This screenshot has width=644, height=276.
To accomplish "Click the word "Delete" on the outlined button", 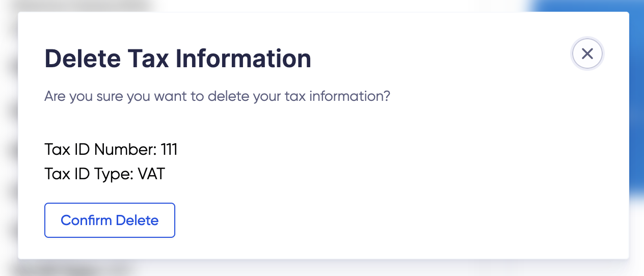I will click(137, 220).
